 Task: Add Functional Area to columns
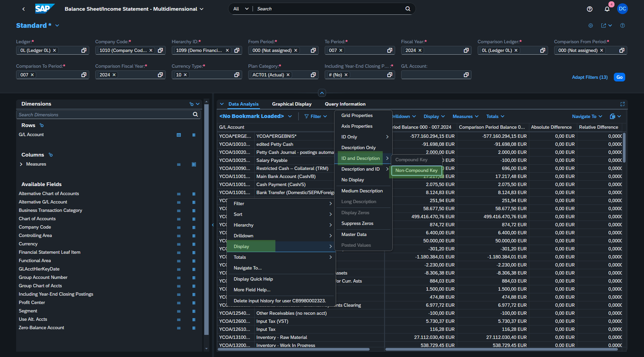[194, 261]
